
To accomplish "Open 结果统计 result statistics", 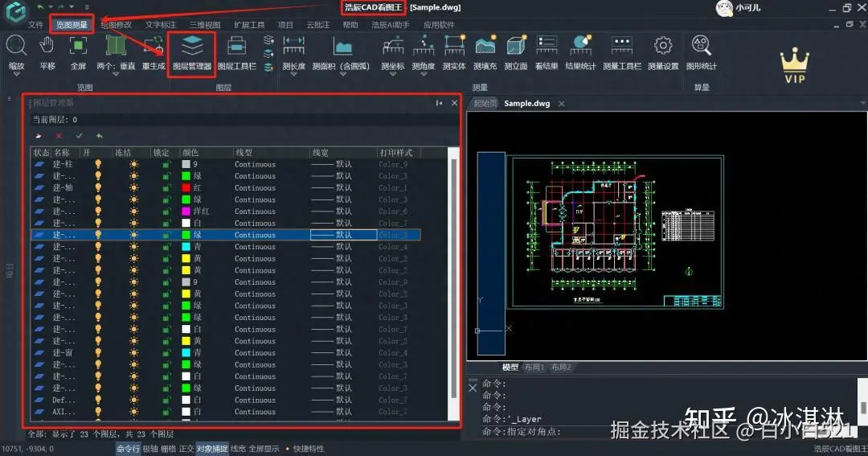I will (x=581, y=52).
